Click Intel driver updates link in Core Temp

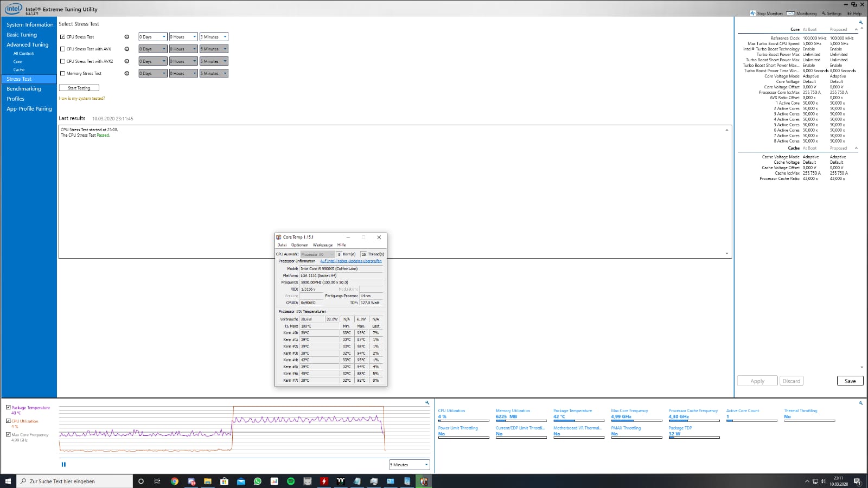pyautogui.click(x=350, y=261)
